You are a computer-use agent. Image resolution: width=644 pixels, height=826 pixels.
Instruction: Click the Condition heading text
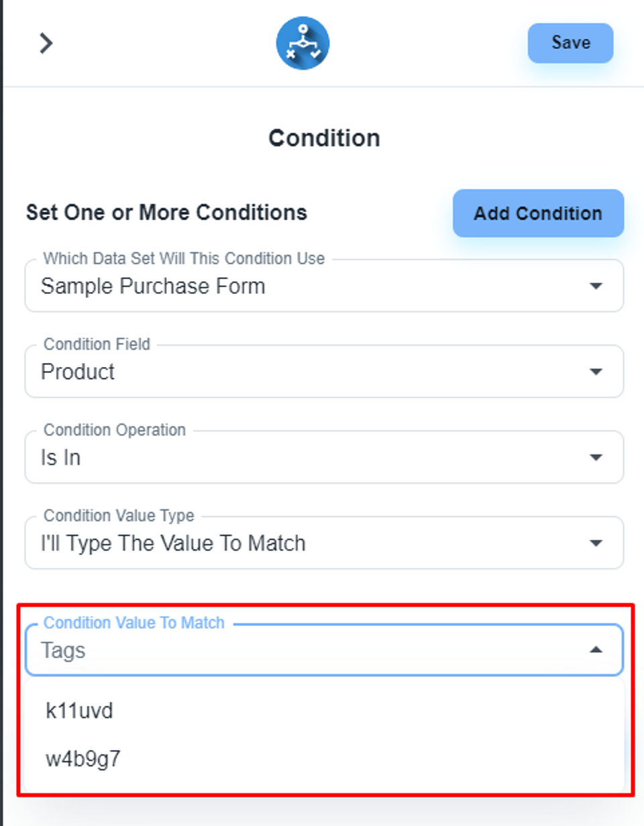(x=324, y=138)
